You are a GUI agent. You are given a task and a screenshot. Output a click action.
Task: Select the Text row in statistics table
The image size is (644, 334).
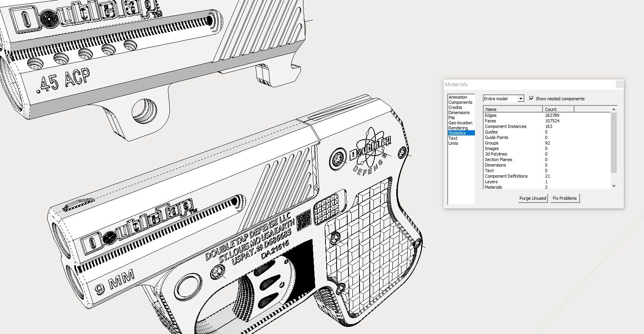(x=547, y=171)
